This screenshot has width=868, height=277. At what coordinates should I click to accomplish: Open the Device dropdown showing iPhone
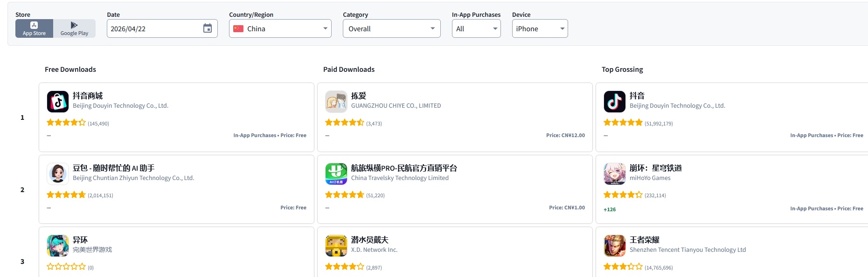(540, 28)
